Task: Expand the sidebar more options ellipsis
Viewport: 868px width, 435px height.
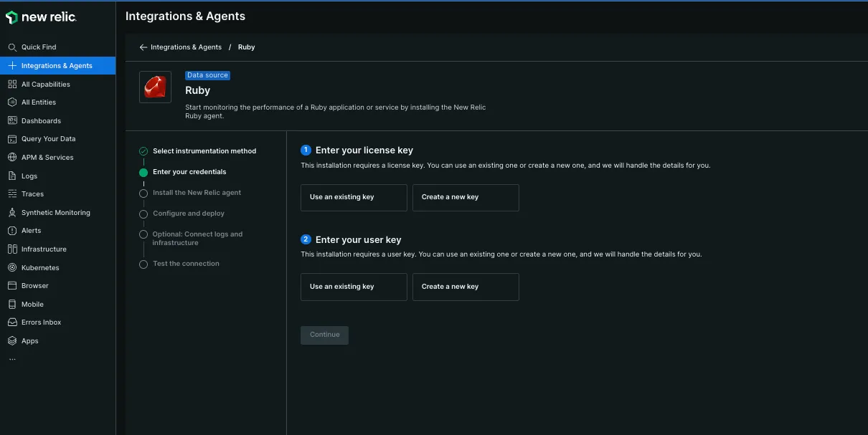Action: 12,359
